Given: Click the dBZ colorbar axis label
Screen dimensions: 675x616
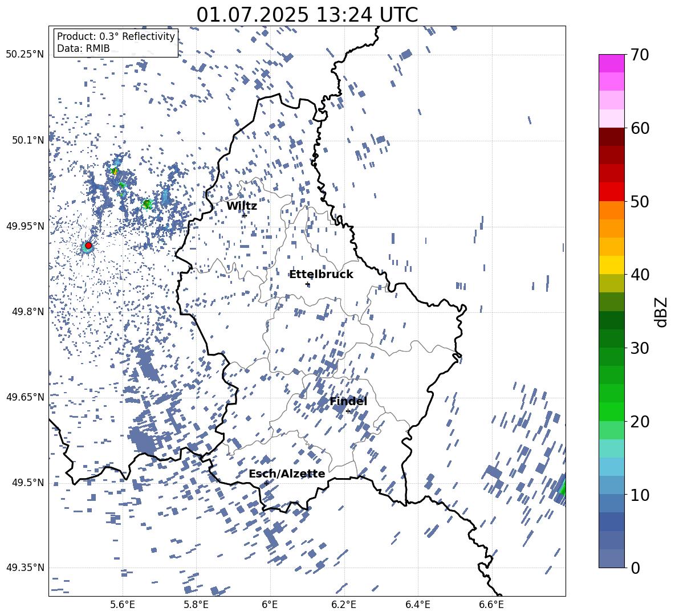Looking at the screenshot, I should (661, 312).
